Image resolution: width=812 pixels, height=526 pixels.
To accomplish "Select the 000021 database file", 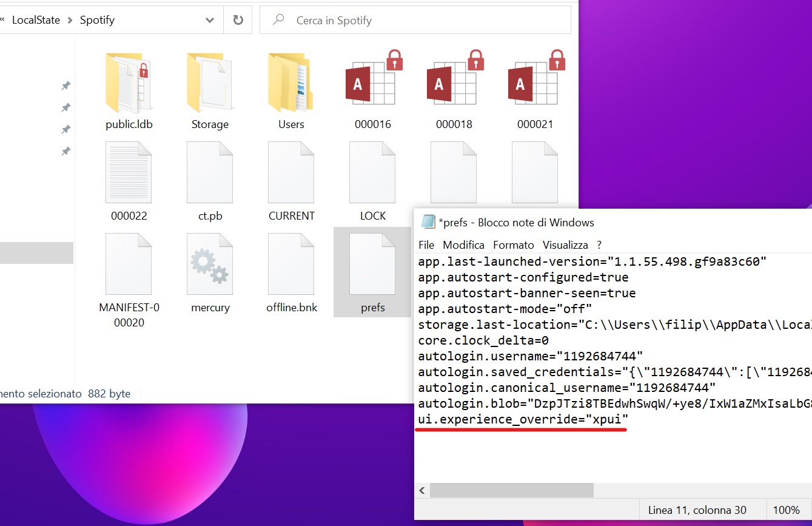I will tap(535, 90).
